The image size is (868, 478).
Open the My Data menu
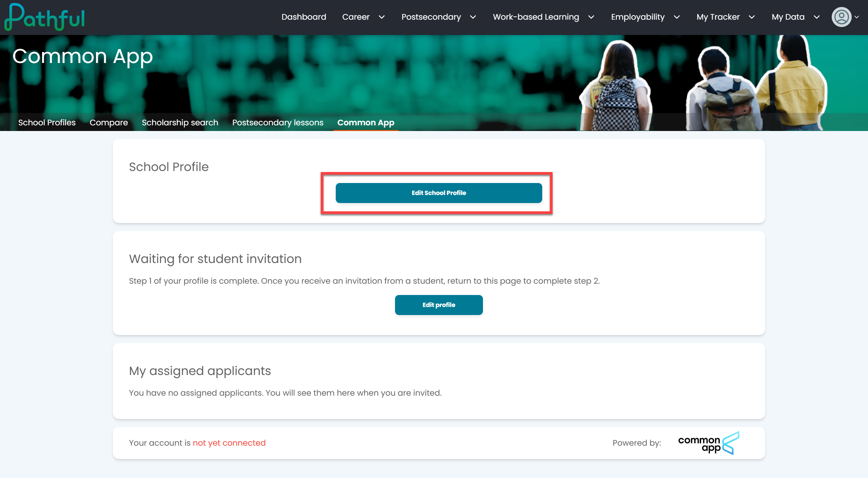[788, 17]
